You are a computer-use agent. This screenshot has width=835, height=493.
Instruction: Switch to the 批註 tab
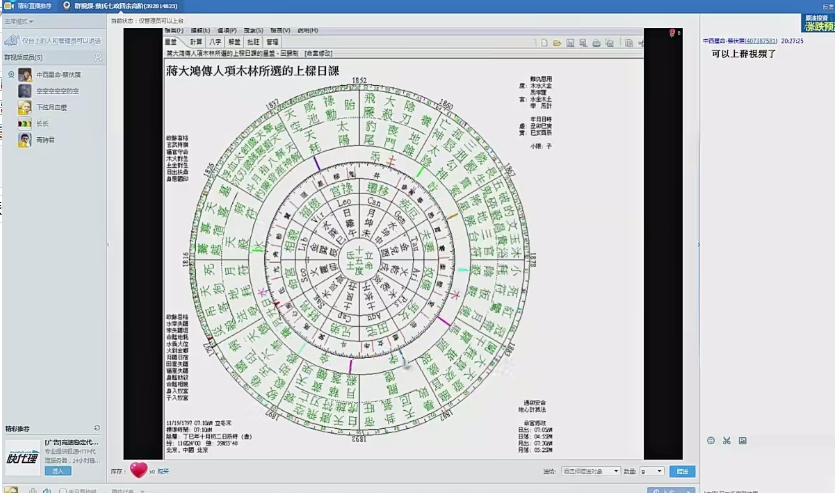tap(253, 42)
